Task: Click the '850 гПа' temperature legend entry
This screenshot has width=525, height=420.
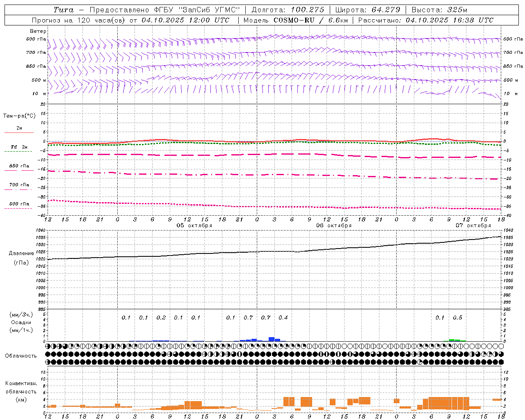Action: 19,166
